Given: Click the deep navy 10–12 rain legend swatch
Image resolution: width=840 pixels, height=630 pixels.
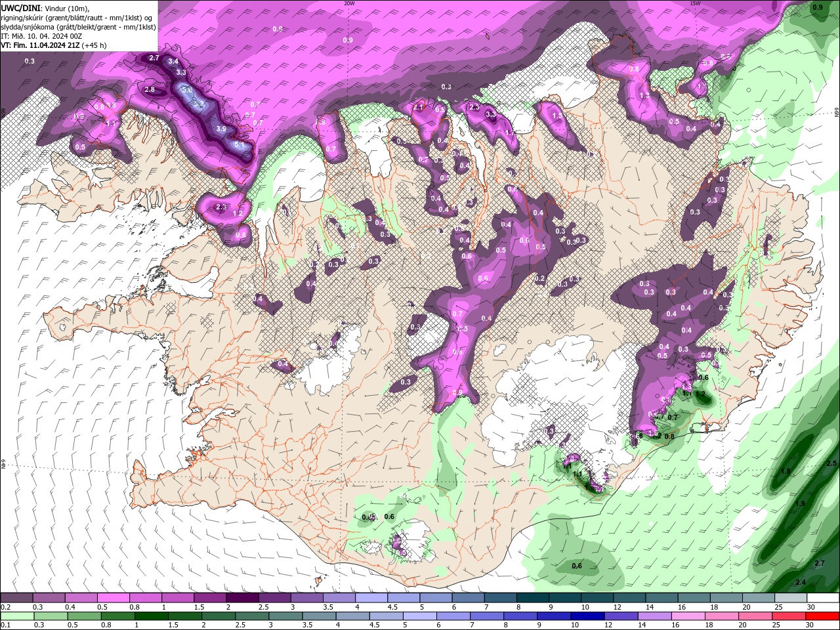Looking at the screenshot, I should coord(587,616).
